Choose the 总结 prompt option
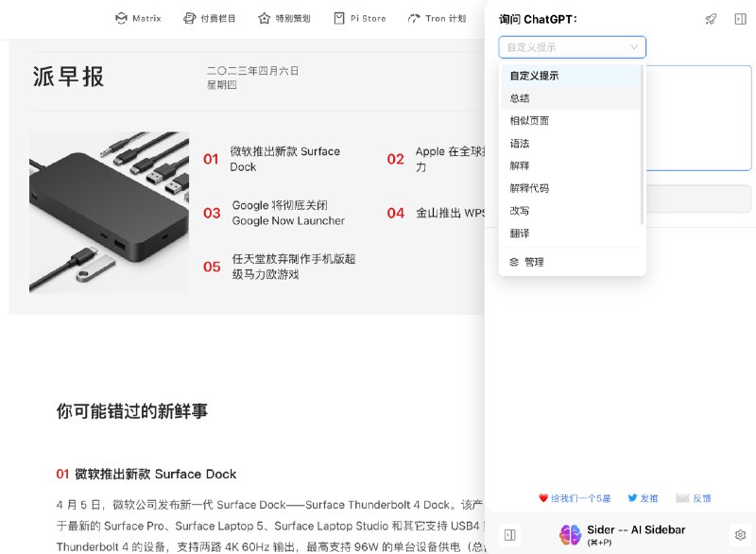This screenshot has width=756, height=554. (571, 98)
